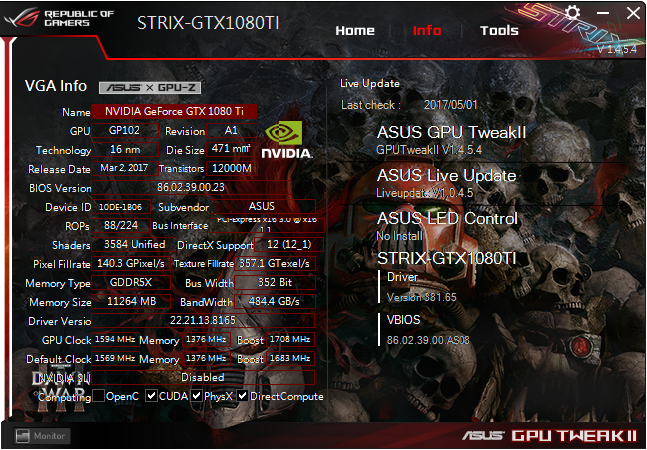Click the Release Date value Mar 2, 2017

[x=125, y=168]
